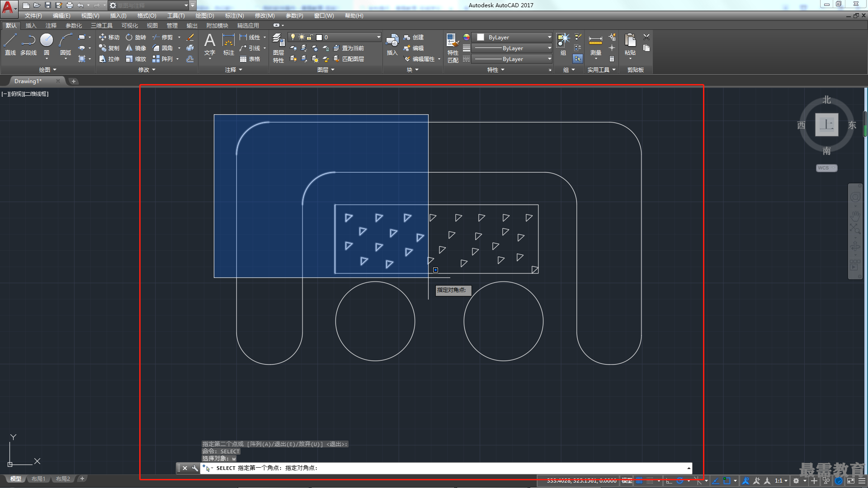Click the save icon in quick access toolbar
This screenshot has height=488, width=868.
tap(48, 5)
